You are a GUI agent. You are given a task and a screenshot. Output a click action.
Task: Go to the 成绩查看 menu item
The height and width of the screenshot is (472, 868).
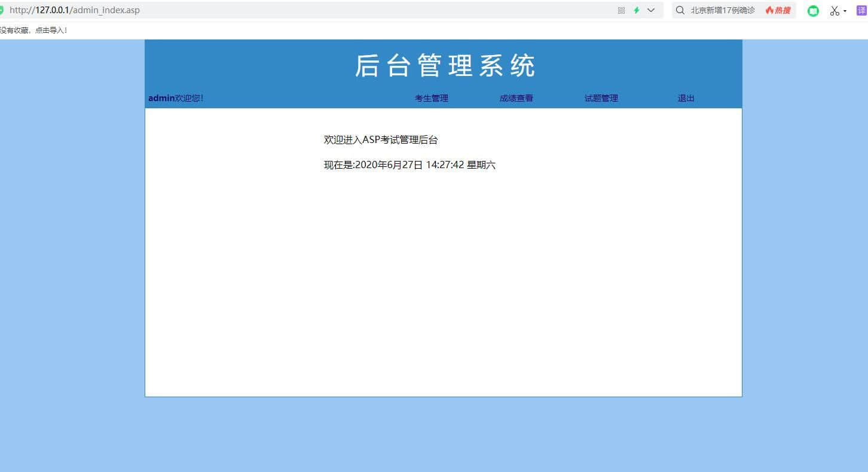(516, 98)
